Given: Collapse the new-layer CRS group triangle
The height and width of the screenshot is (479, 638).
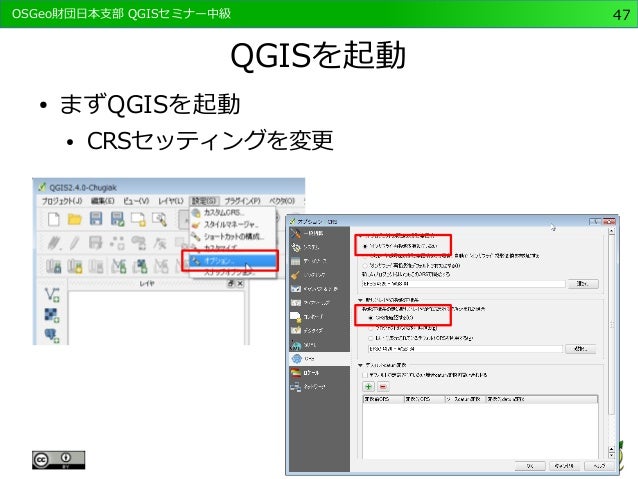Looking at the screenshot, I should pyautogui.click(x=360, y=300).
